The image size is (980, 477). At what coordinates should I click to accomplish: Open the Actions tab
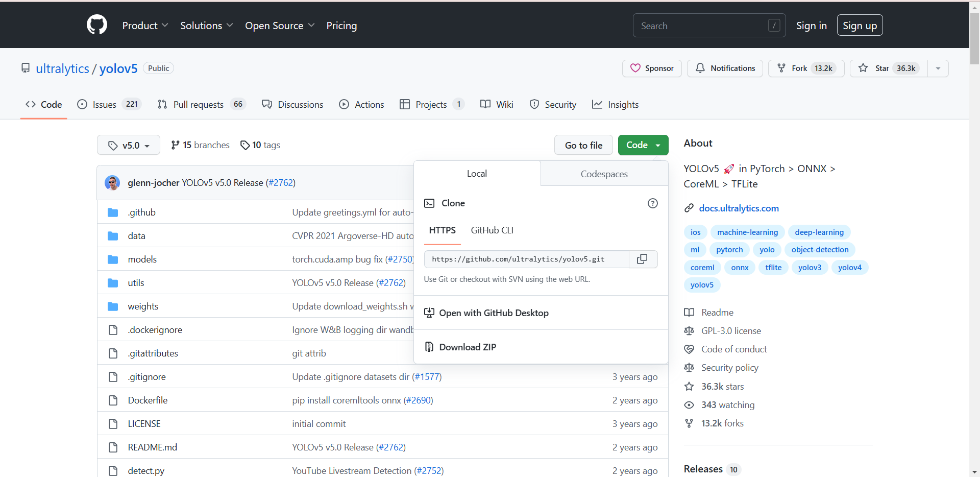pos(362,104)
